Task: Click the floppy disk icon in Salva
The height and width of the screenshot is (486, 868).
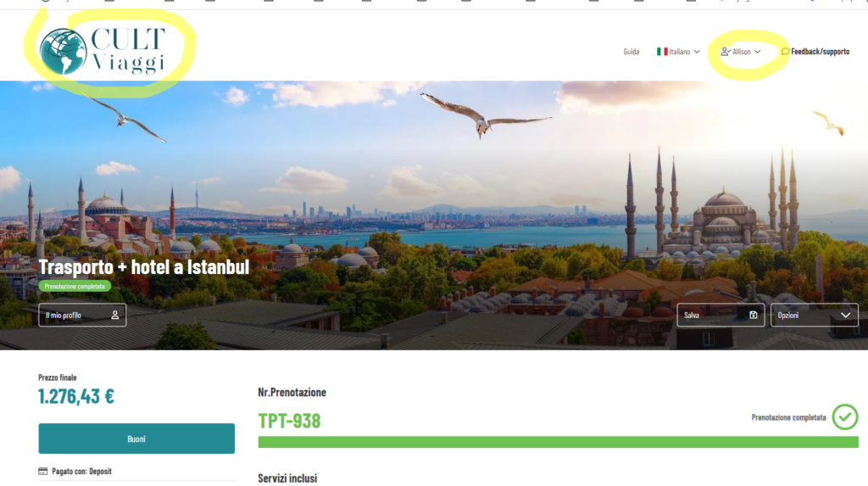Action: tap(753, 315)
